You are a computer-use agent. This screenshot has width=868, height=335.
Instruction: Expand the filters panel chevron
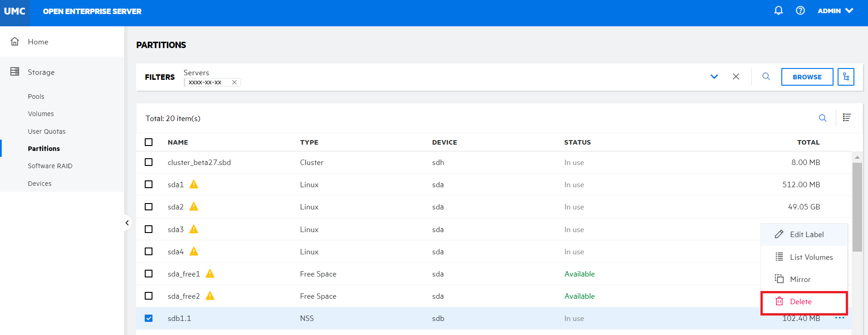(x=714, y=77)
